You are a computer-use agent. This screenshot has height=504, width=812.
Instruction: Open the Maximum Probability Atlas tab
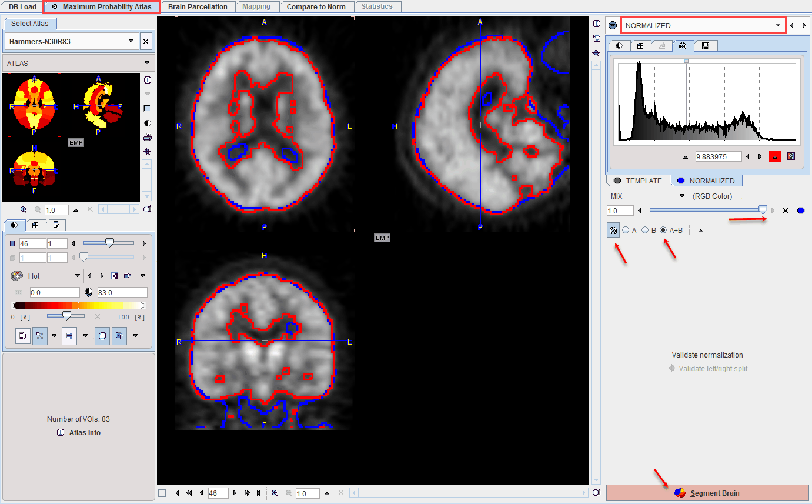(x=101, y=7)
